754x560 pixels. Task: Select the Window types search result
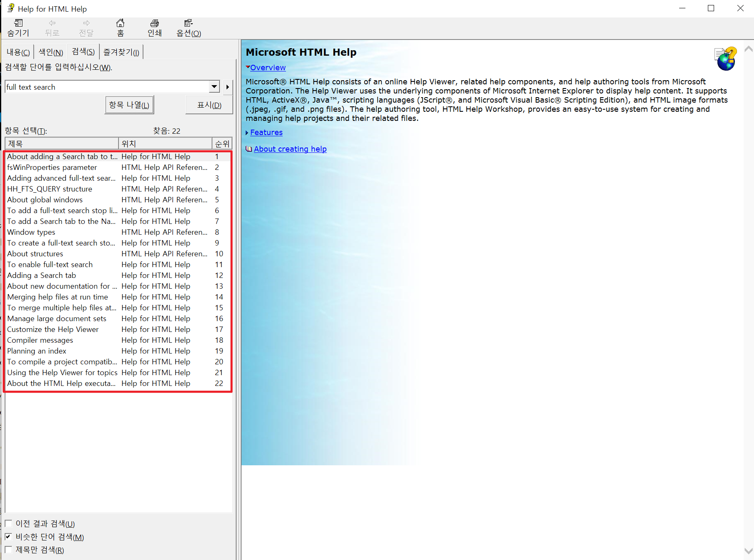(x=31, y=232)
